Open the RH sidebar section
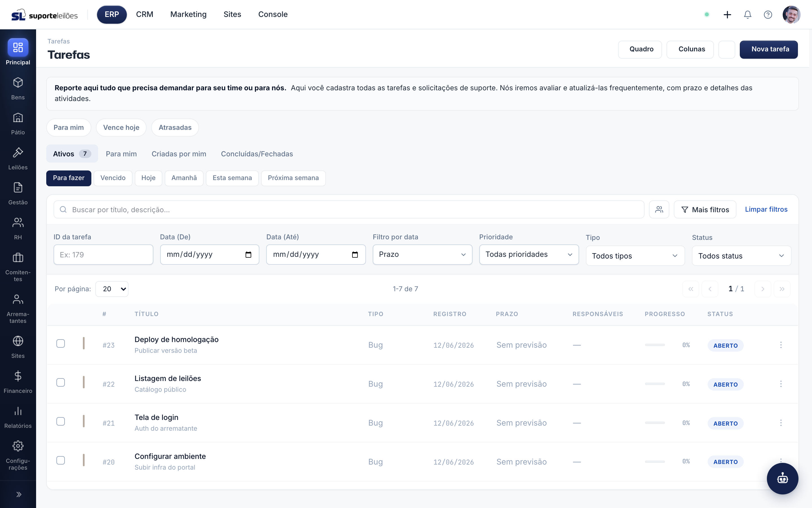Screen dimensions: 812x508 tap(18, 228)
